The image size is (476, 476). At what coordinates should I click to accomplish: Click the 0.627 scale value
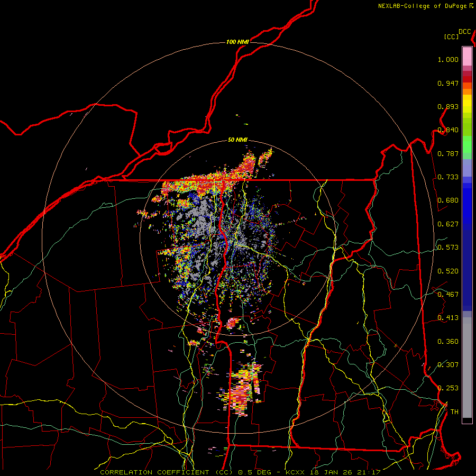[448, 224]
